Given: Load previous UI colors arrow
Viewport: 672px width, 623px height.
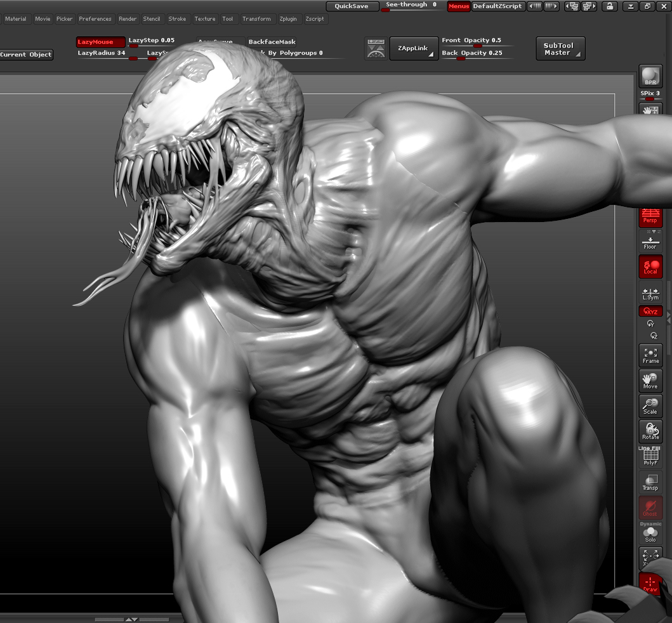Looking at the screenshot, I should 534,6.
